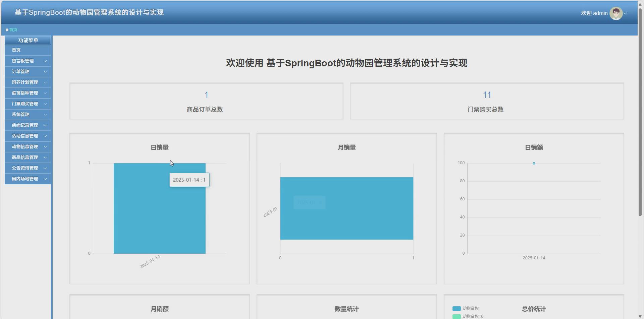Click the admin avatar image

pyautogui.click(x=616, y=13)
